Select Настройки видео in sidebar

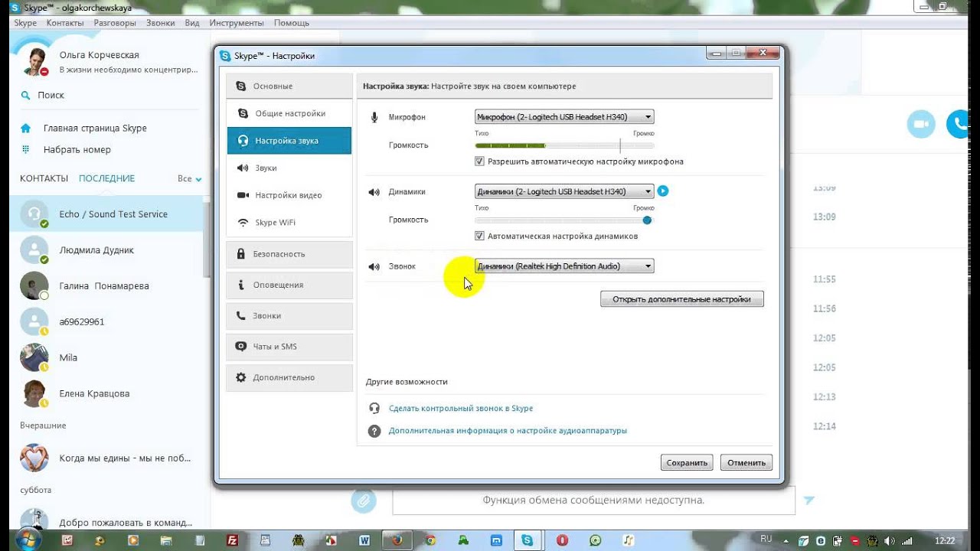tap(289, 195)
